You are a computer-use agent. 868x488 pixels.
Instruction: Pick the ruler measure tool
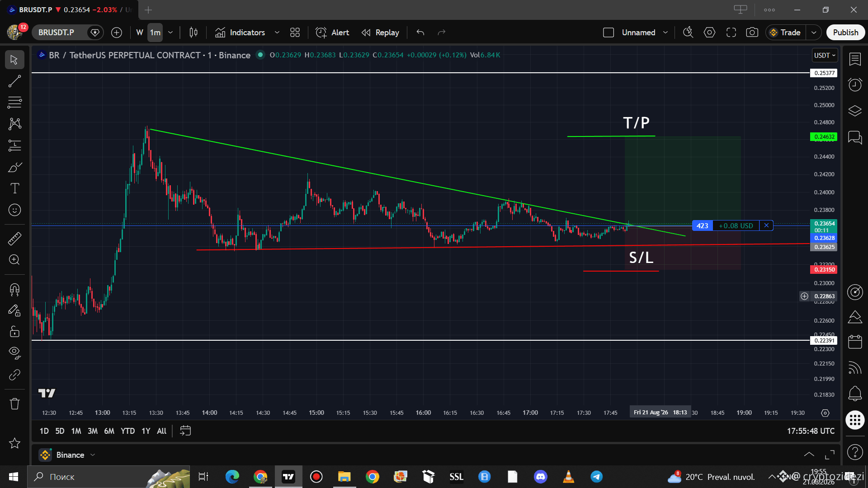tap(14, 239)
